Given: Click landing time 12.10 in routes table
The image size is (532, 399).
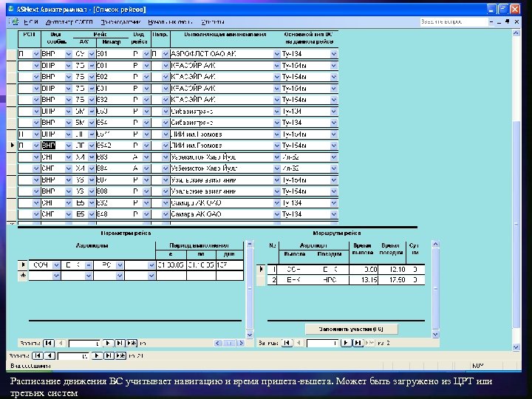Looking at the screenshot, I should coord(392,270).
